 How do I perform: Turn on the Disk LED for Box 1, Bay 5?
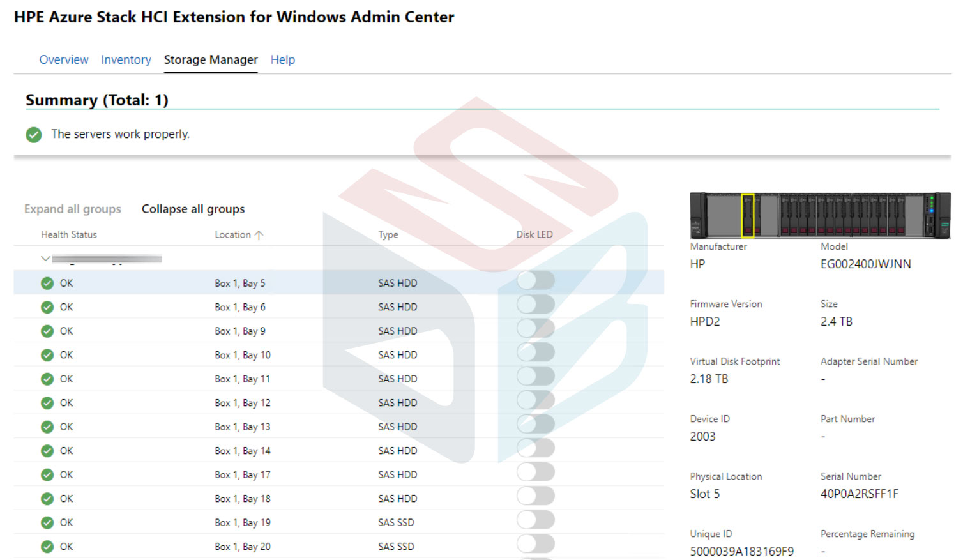(534, 280)
